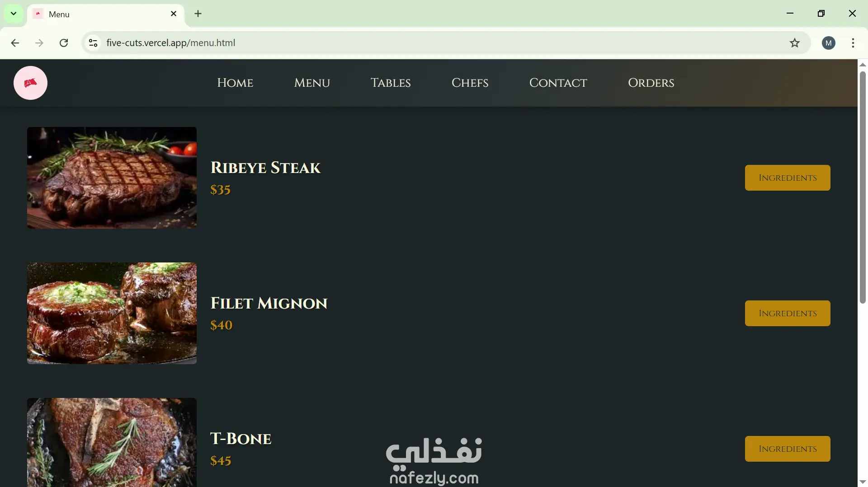View site information in address bar
This screenshot has width=868, height=487.
pyautogui.click(x=93, y=43)
